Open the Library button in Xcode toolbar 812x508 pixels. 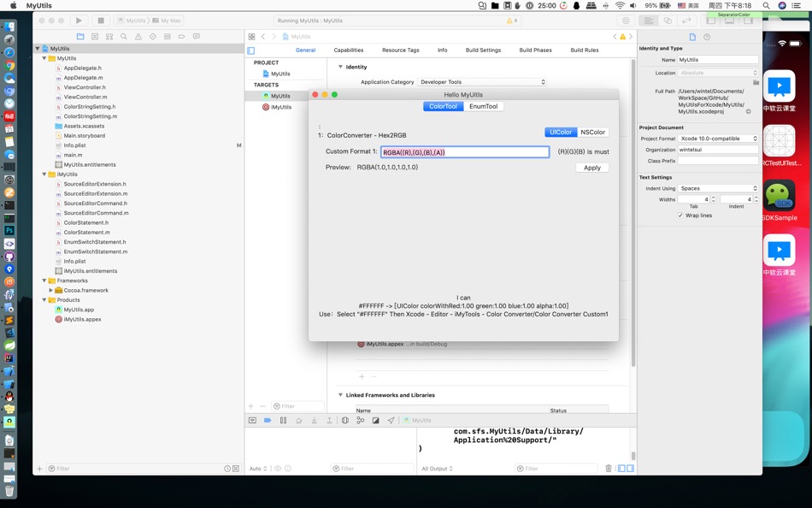click(x=626, y=21)
